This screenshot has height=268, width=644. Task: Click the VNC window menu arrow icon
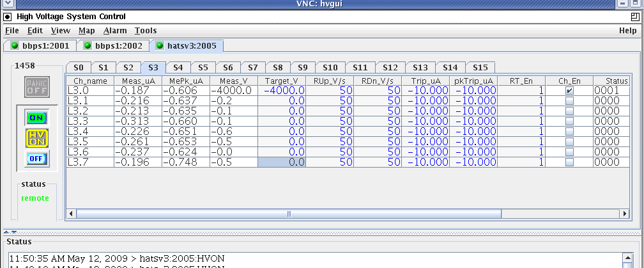pyautogui.click(x=8, y=4)
